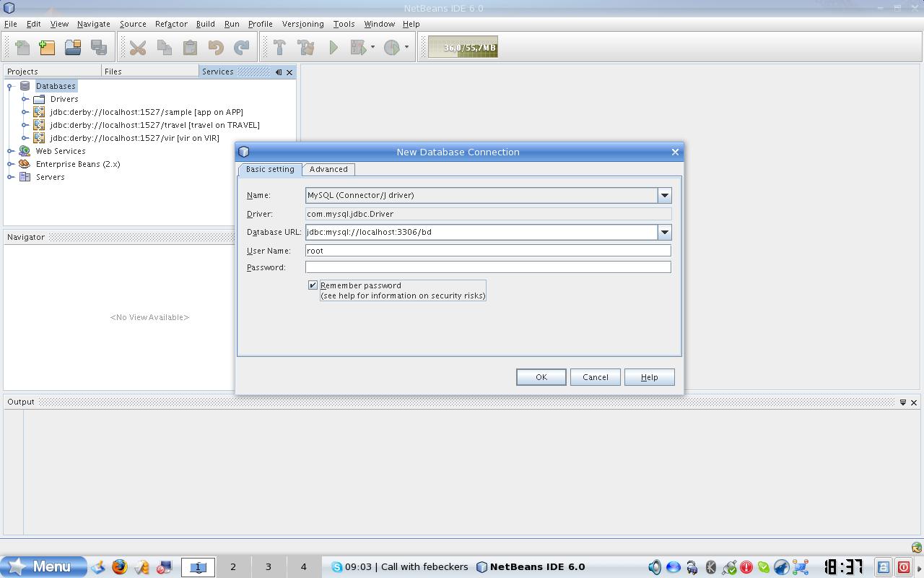Click the Copy toolbar icon
The image size is (924, 578).
[164, 48]
